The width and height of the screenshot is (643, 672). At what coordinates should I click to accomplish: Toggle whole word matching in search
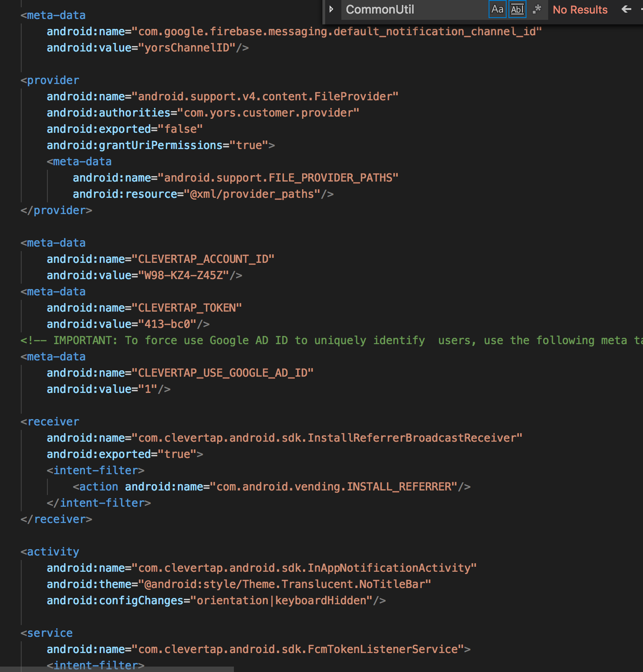pos(517,9)
